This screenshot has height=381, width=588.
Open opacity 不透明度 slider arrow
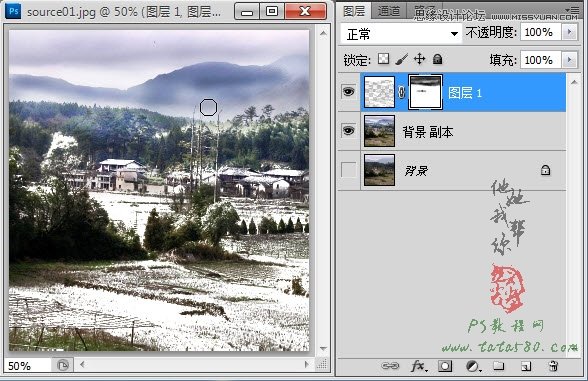click(570, 32)
